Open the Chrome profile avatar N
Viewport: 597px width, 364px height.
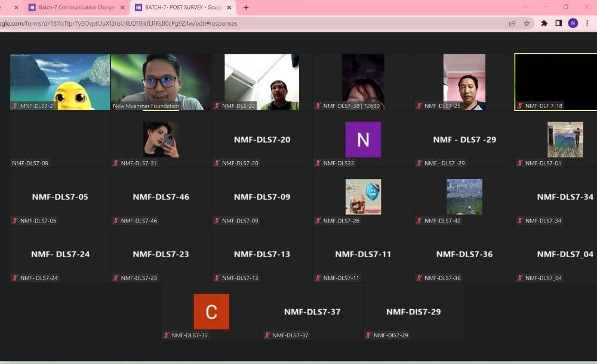pyautogui.click(x=573, y=23)
